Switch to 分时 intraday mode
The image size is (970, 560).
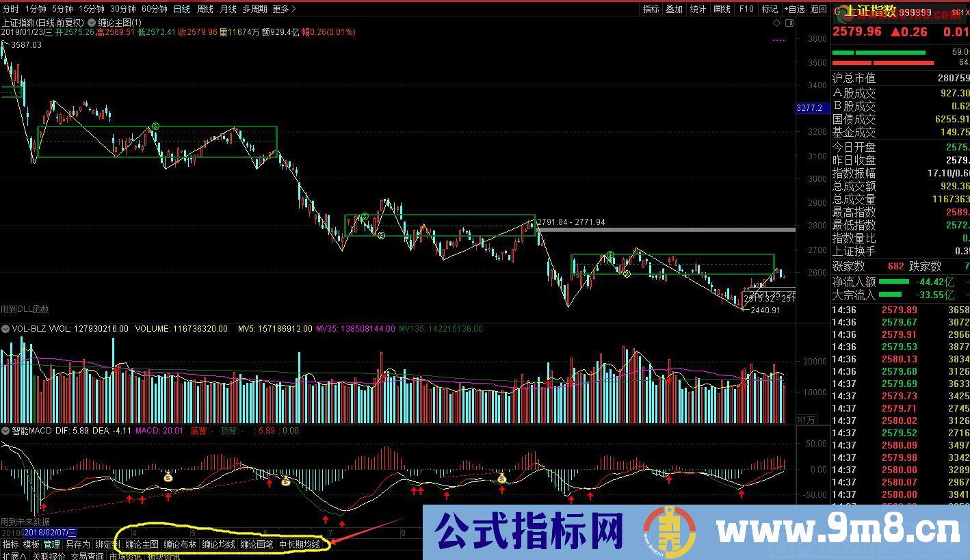click(x=10, y=9)
